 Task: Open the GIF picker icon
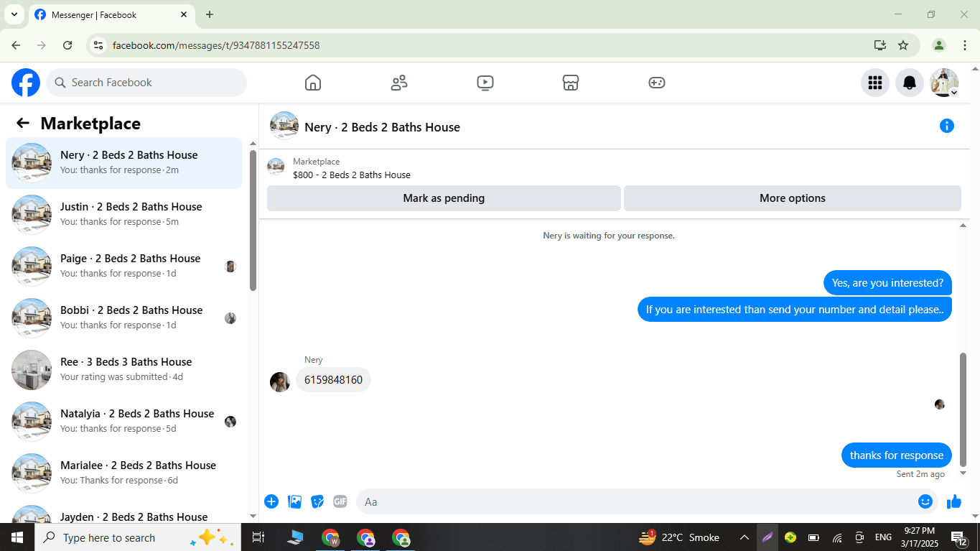point(340,501)
